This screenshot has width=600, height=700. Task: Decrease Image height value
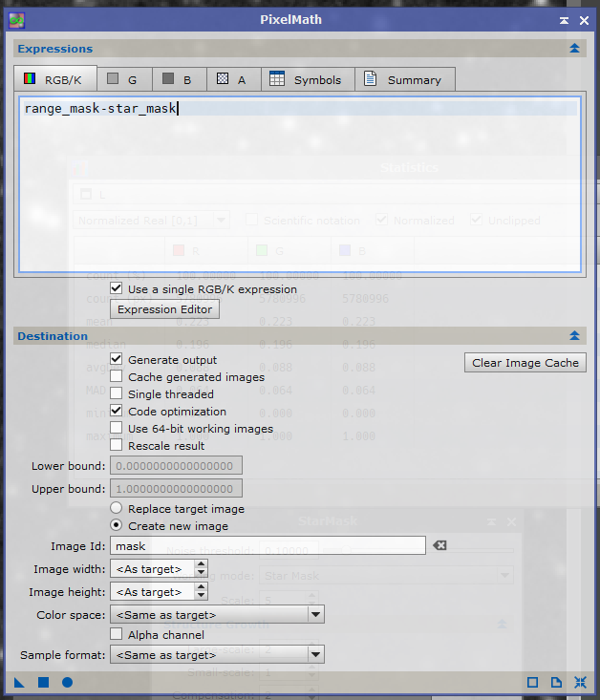click(x=202, y=596)
